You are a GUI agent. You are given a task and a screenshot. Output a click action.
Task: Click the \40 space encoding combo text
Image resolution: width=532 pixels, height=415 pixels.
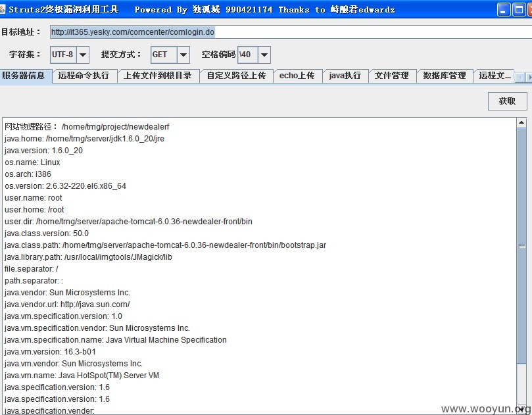248,55
